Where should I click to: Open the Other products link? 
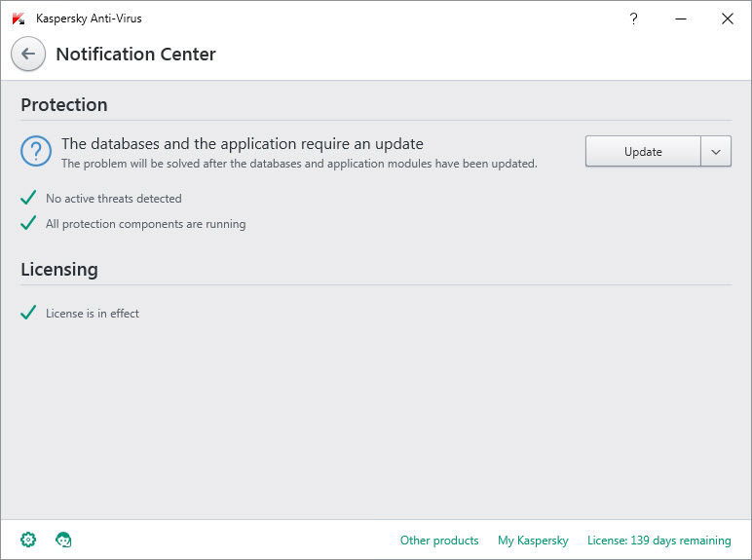coord(439,541)
